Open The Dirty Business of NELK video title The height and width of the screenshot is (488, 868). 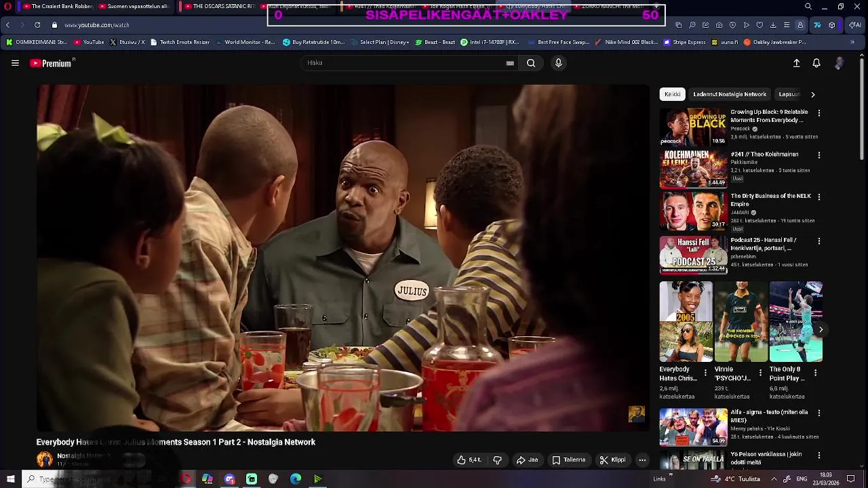(x=771, y=200)
